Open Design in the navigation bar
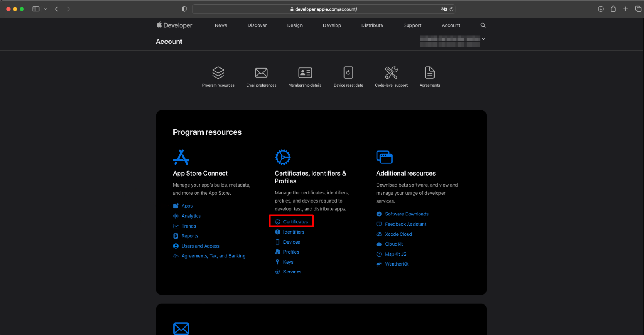Viewport: 644px width, 335px height. pos(295,25)
